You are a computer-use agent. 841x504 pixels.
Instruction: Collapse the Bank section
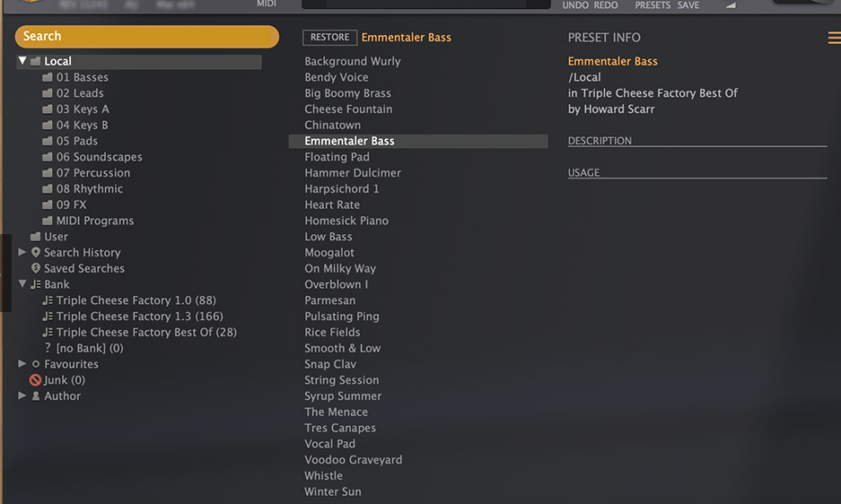[22, 284]
